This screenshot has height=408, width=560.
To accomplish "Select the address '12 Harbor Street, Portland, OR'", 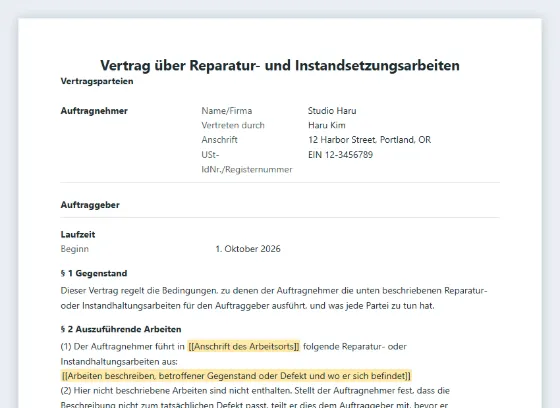I will coord(369,140).
